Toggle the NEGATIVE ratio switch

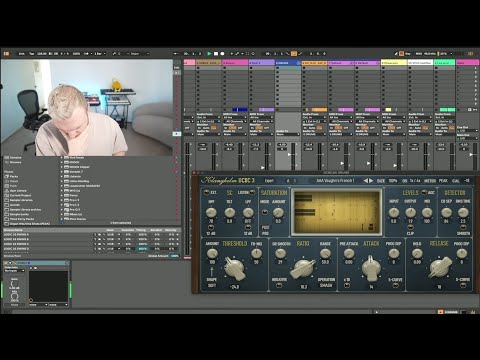[x=279, y=285]
